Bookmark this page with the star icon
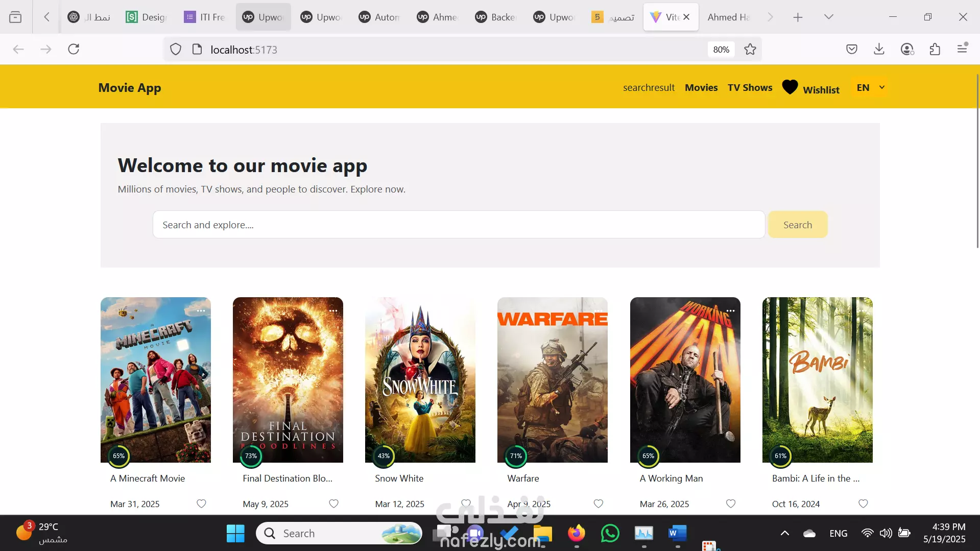The width and height of the screenshot is (980, 551). [x=750, y=50]
